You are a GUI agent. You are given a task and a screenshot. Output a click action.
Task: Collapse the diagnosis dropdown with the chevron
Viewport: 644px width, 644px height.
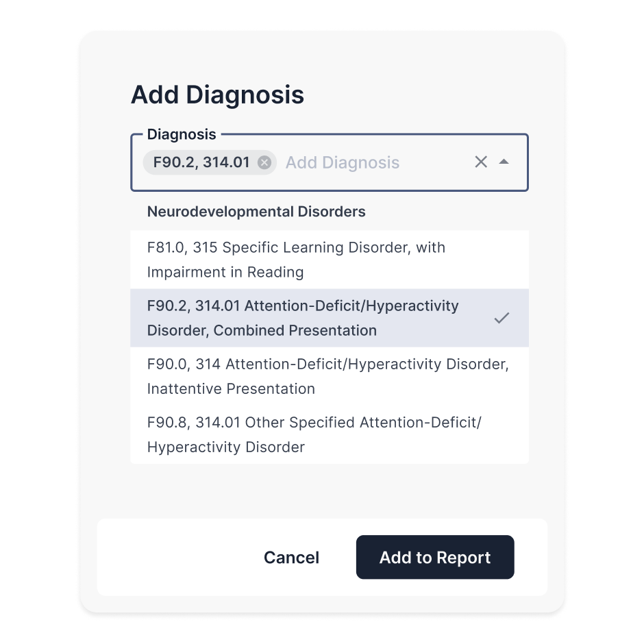504,162
